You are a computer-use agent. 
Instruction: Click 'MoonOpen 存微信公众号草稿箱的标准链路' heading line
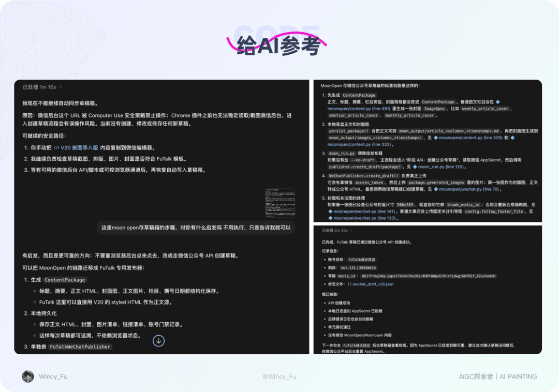pyautogui.click(x=370, y=86)
